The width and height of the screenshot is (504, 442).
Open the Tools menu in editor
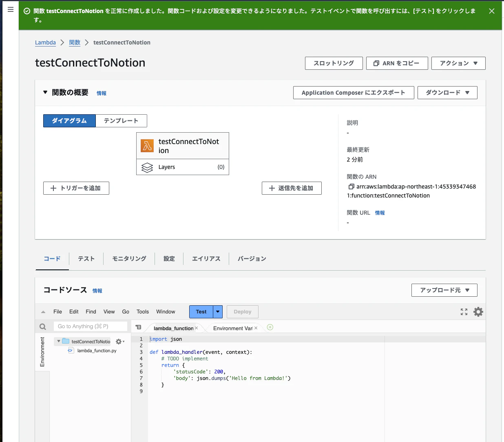[143, 312]
